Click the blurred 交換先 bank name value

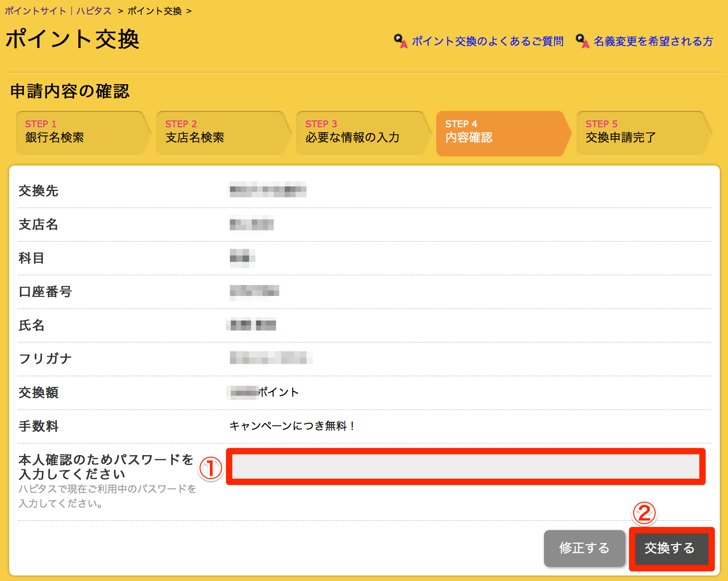point(267,190)
